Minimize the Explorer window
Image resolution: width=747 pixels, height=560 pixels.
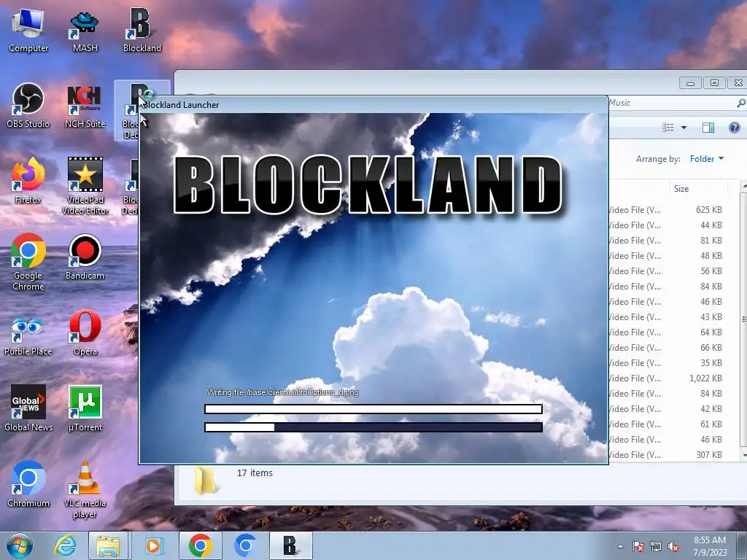pyautogui.click(x=690, y=83)
